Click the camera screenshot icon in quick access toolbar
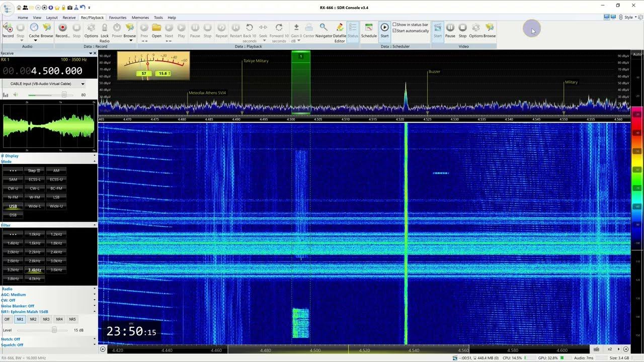 69,8
